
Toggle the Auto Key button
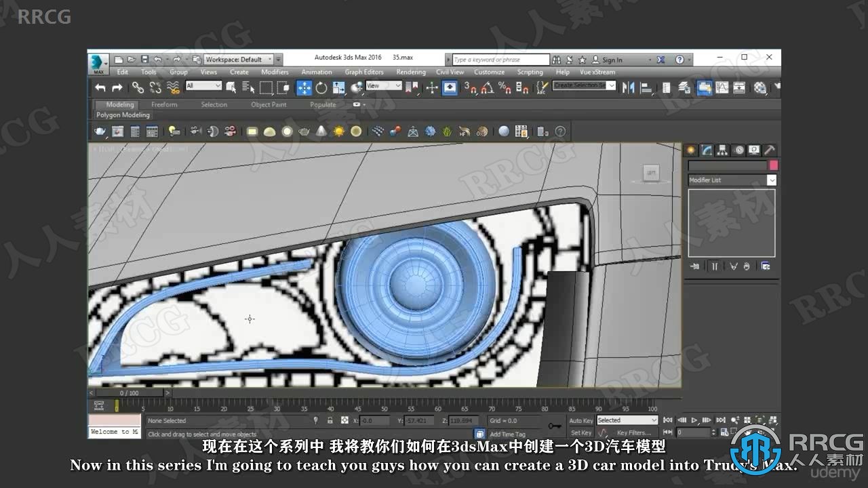tap(580, 420)
